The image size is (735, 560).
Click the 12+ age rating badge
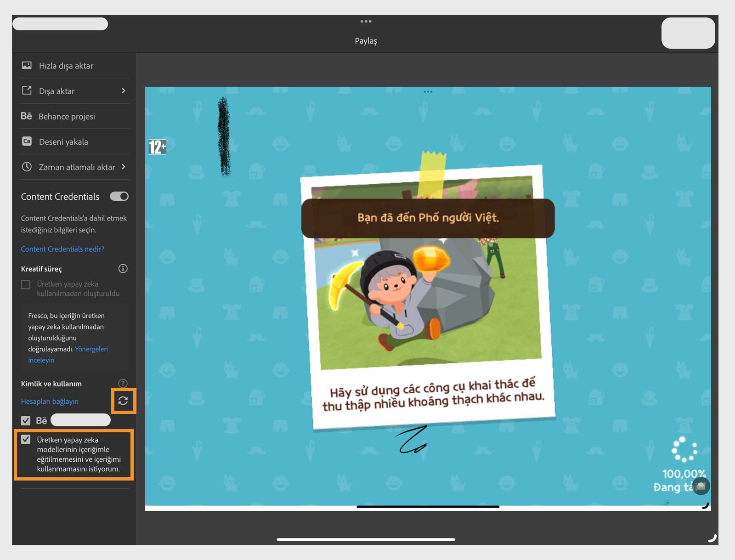[x=157, y=147]
